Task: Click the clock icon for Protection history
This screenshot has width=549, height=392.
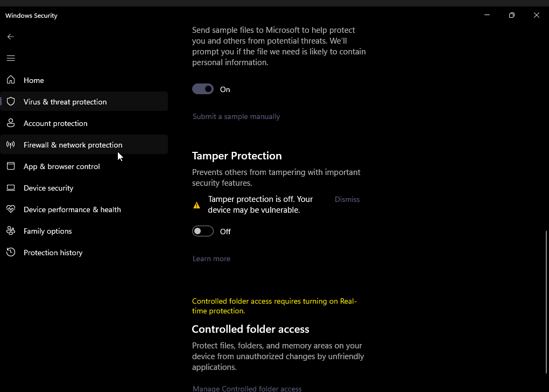Action: [11, 252]
